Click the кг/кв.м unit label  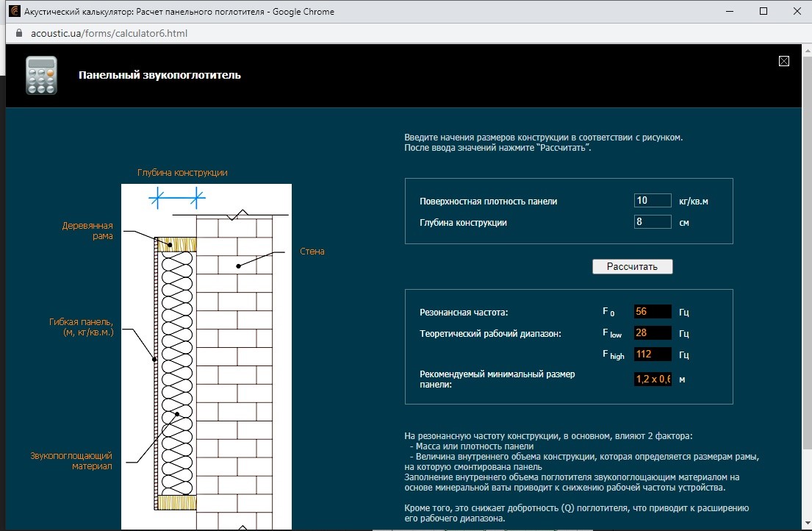point(694,201)
